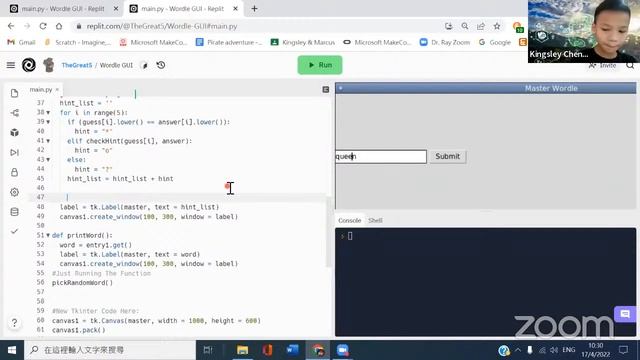
Task: Open the repl history icon
Action: pyautogui.click(x=161, y=65)
